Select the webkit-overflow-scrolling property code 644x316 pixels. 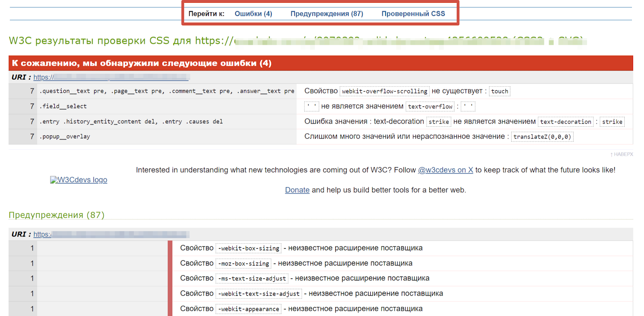(384, 91)
